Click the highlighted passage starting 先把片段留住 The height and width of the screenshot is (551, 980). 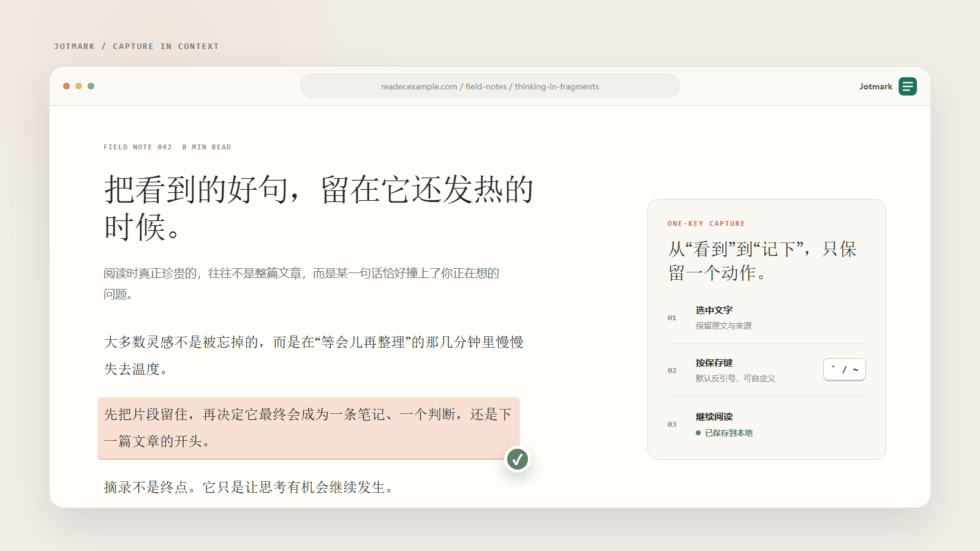pos(309,428)
